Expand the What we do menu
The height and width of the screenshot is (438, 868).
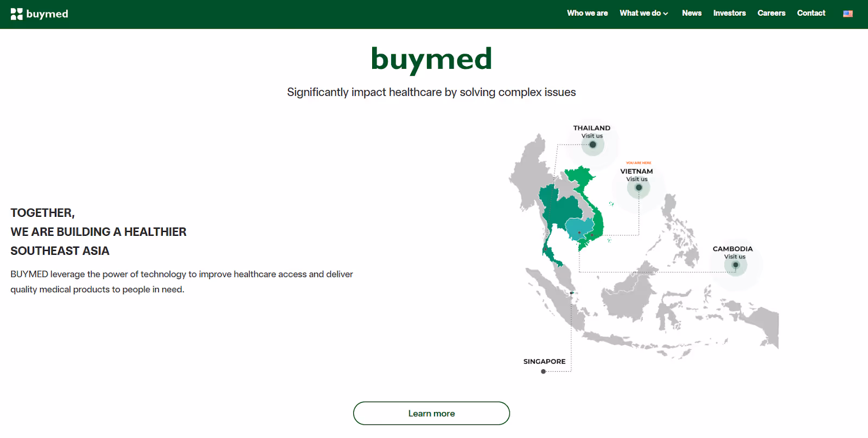point(644,13)
